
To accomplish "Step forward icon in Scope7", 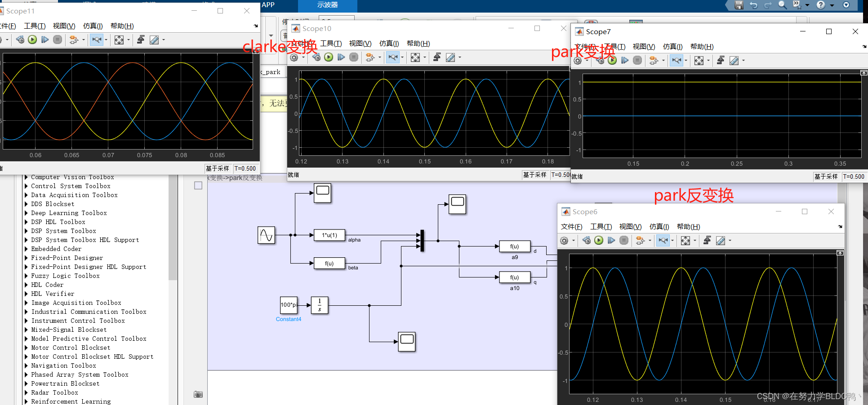I will (x=625, y=60).
